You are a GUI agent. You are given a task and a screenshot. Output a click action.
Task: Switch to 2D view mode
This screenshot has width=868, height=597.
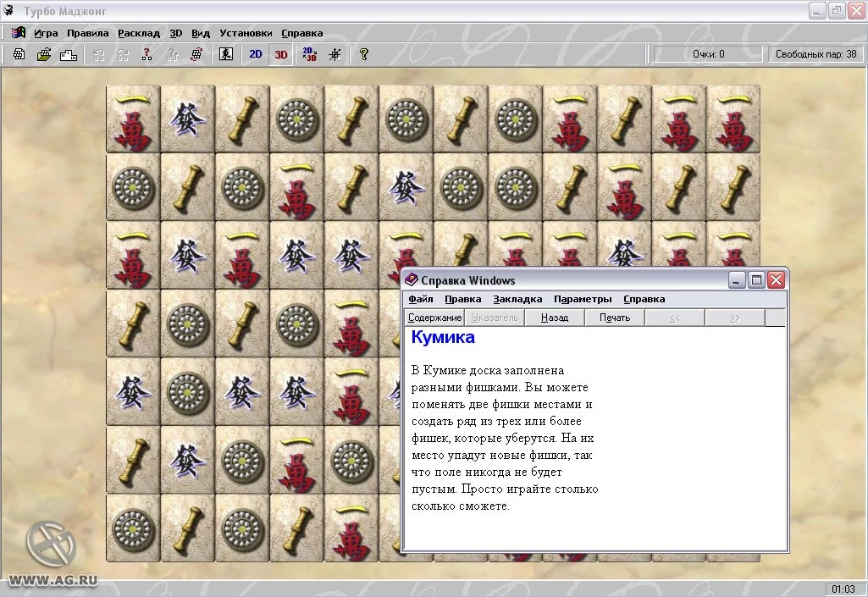[x=255, y=54]
